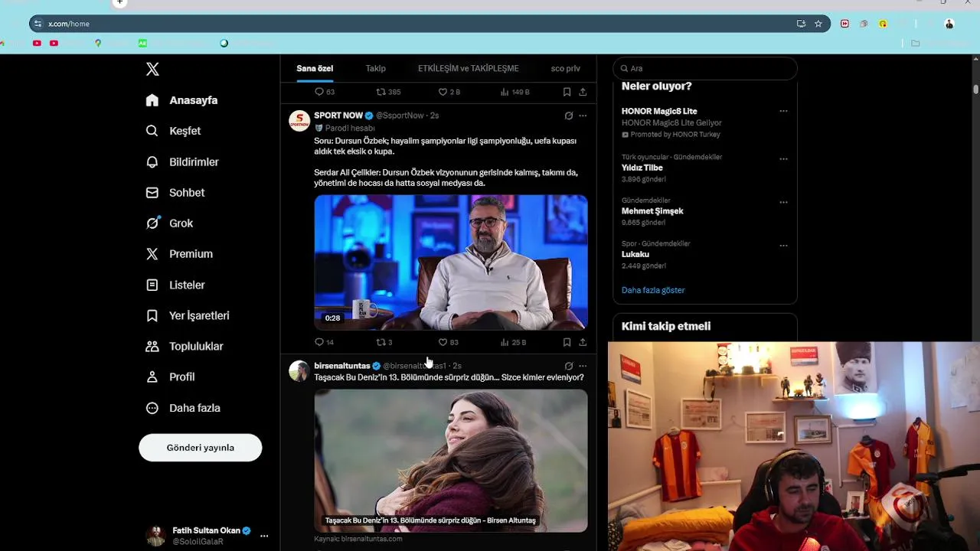Share the top post (149 B views)
This screenshot has width=980, height=551.
click(583, 92)
